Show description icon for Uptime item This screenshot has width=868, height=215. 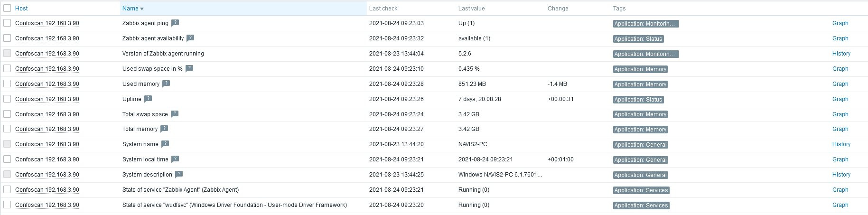148,99
